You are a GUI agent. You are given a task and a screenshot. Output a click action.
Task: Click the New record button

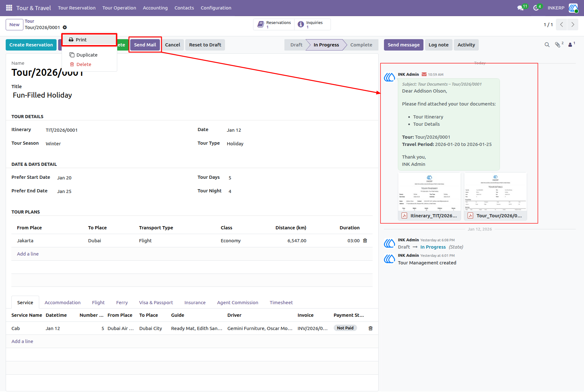click(x=15, y=25)
